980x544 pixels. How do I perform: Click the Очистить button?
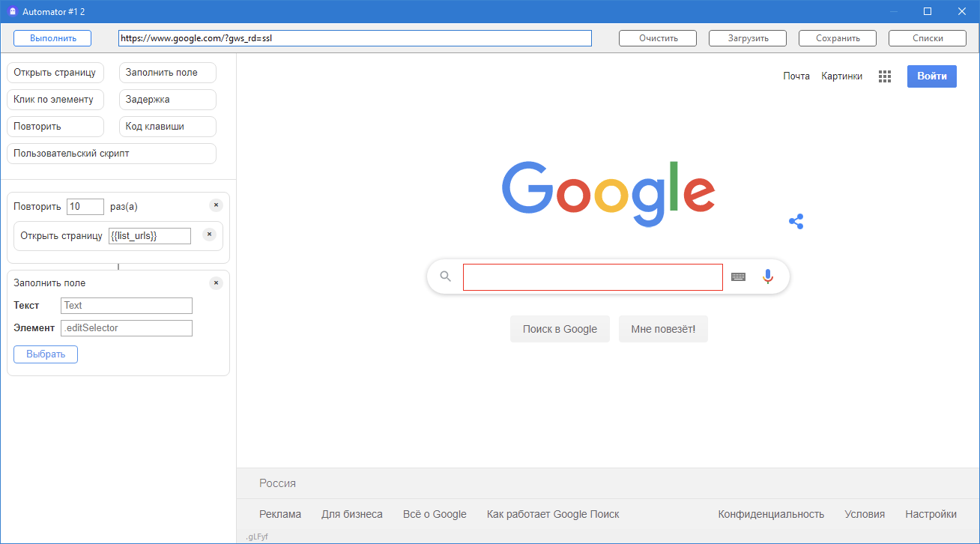[x=658, y=38]
